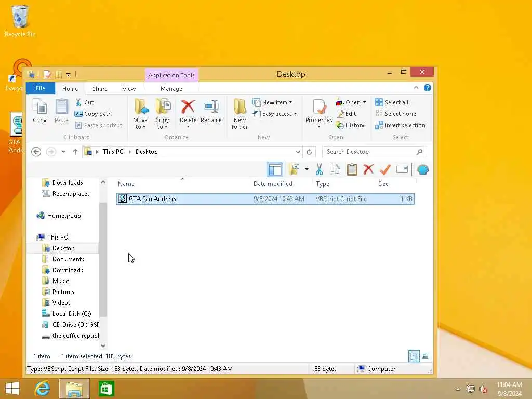Click the blue shell toolbar icon

click(x=423, y=169)
